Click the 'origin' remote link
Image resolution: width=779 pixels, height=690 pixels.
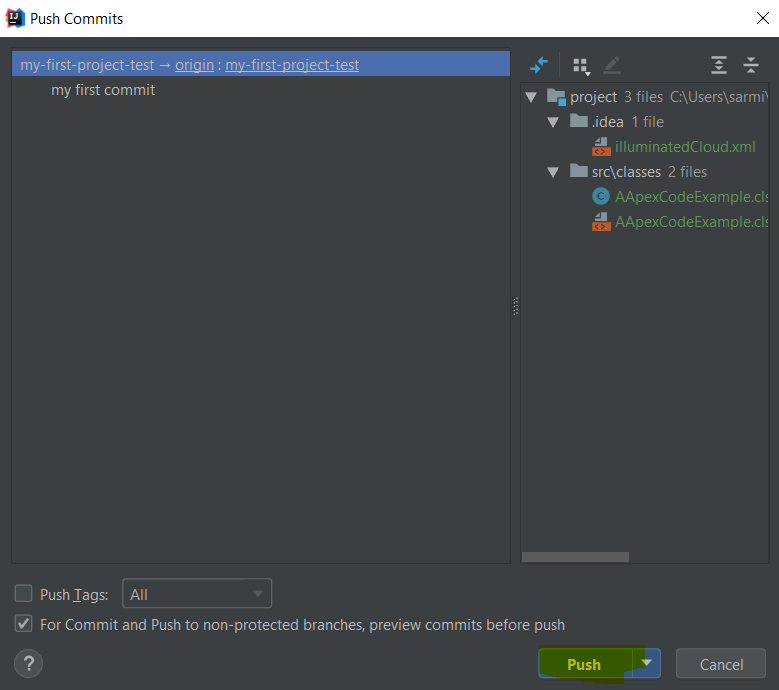(194, 65)
